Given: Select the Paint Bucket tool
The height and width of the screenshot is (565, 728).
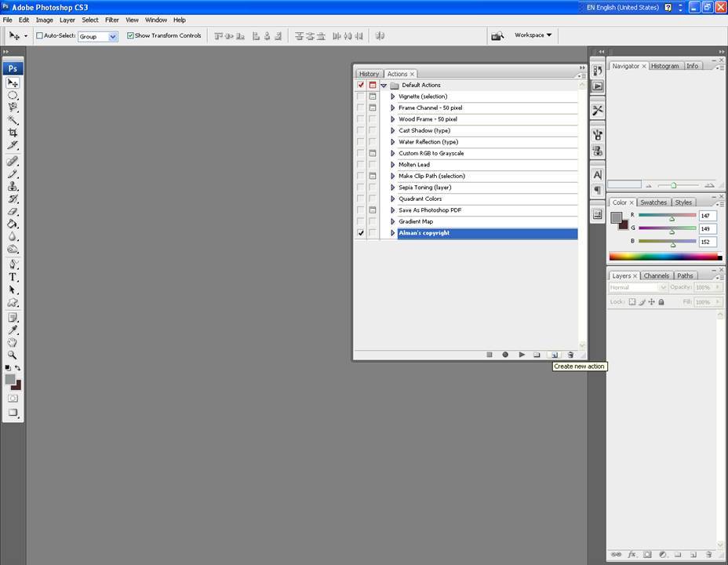Looking at the screenshot, I should click(x=13, y=224).
